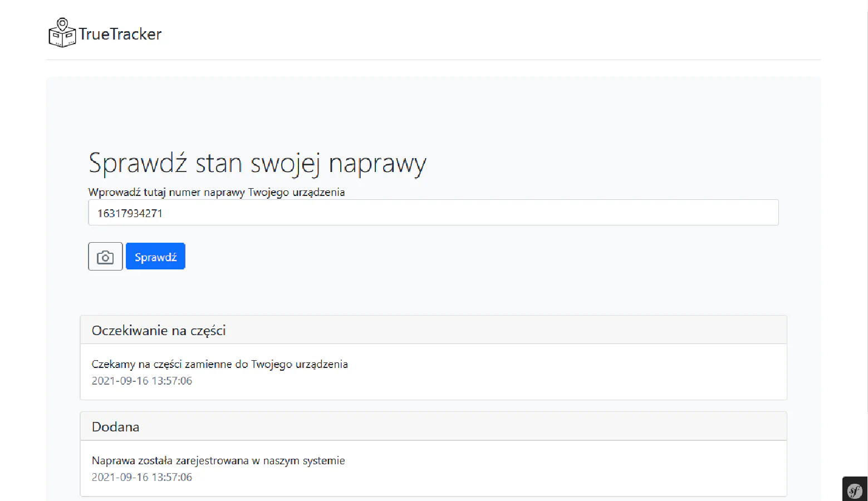
Task: Click "Twojego urządzenia" in the Oczekiwanie card
Action: coord(299,364)
